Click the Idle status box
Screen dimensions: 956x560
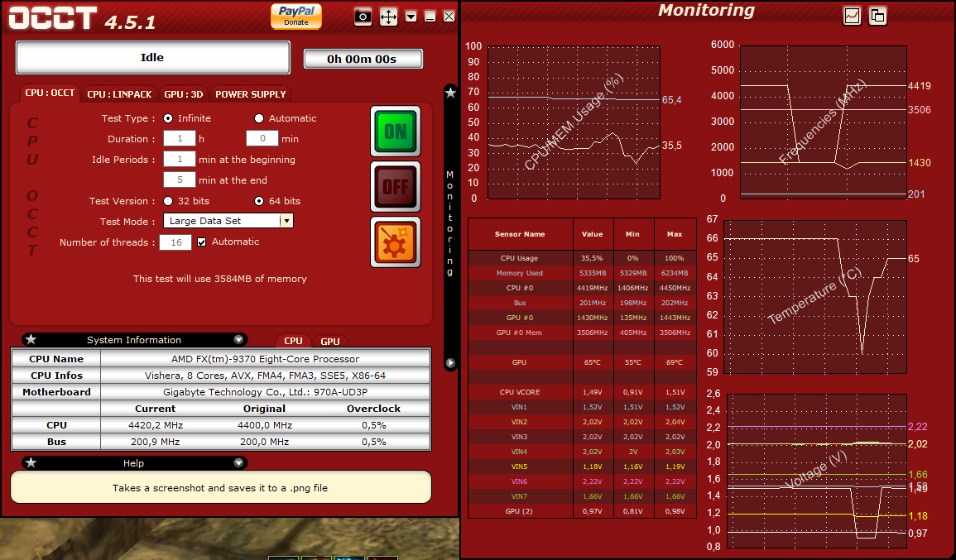click(152, 57)
